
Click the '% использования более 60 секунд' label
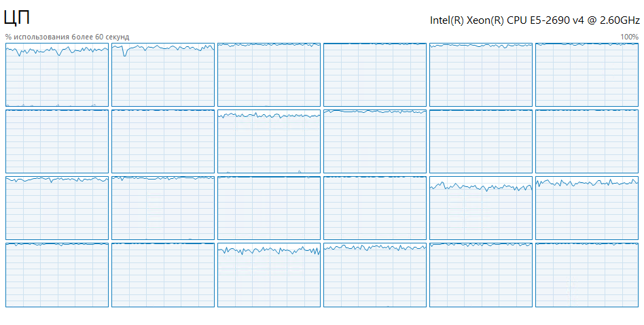click(67, 37)
